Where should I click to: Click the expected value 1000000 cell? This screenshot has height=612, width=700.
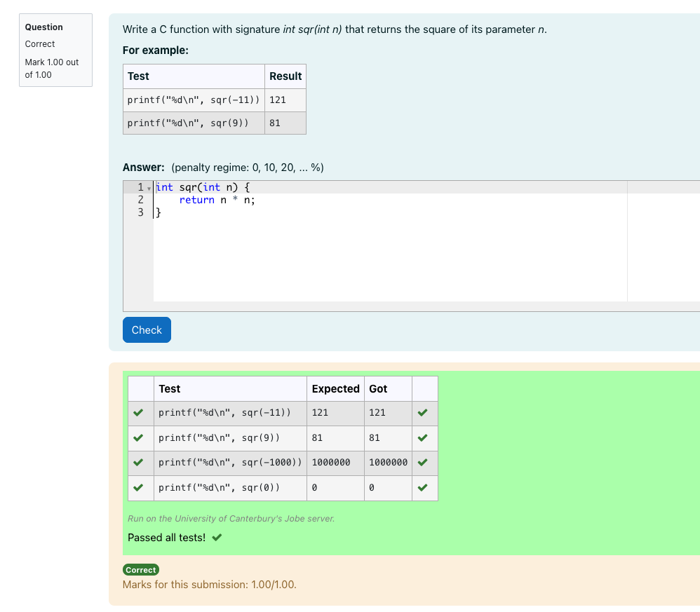pos(331,463)
